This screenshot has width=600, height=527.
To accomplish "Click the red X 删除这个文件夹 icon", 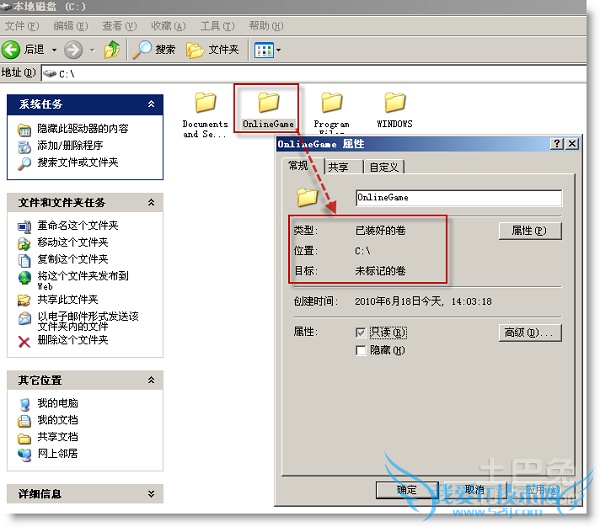I will [x=24, y=341].
